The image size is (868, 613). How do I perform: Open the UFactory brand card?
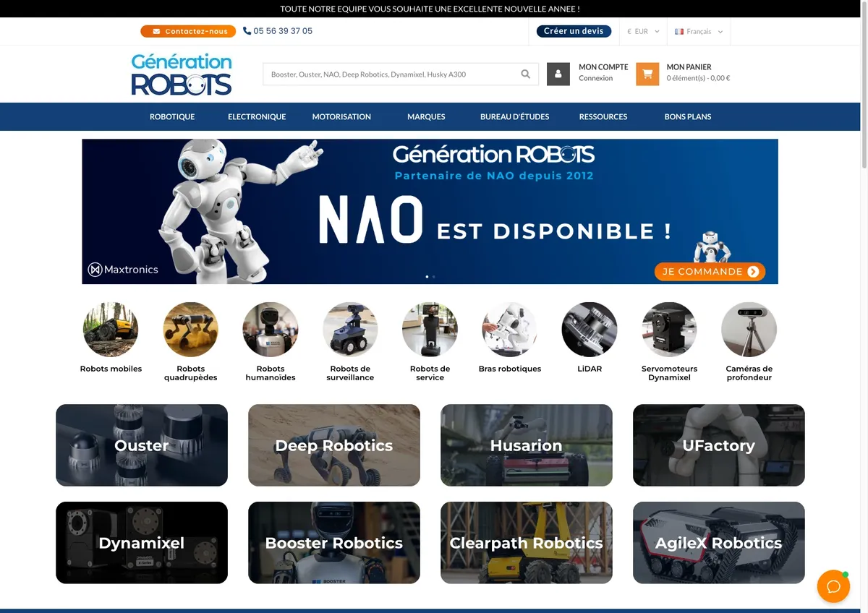pyautogui.click(x=719, y=445)
